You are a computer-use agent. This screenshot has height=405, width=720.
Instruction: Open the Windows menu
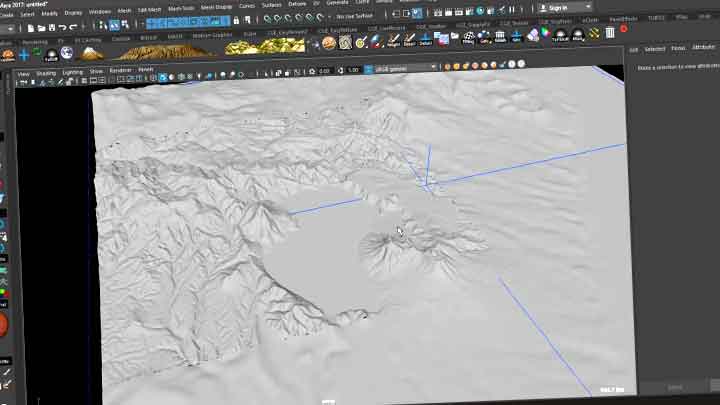[x=100, y=11]
